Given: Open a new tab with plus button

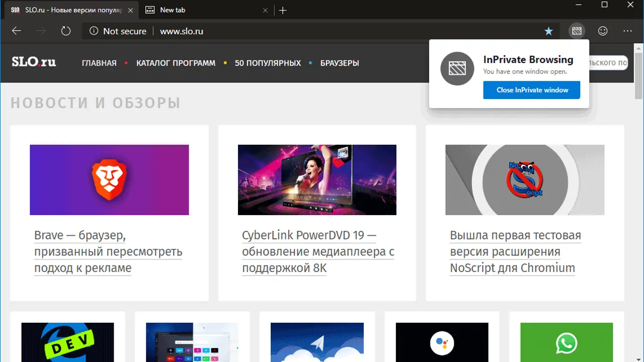Looking at the screenshot, I should (x=283, y=10).
